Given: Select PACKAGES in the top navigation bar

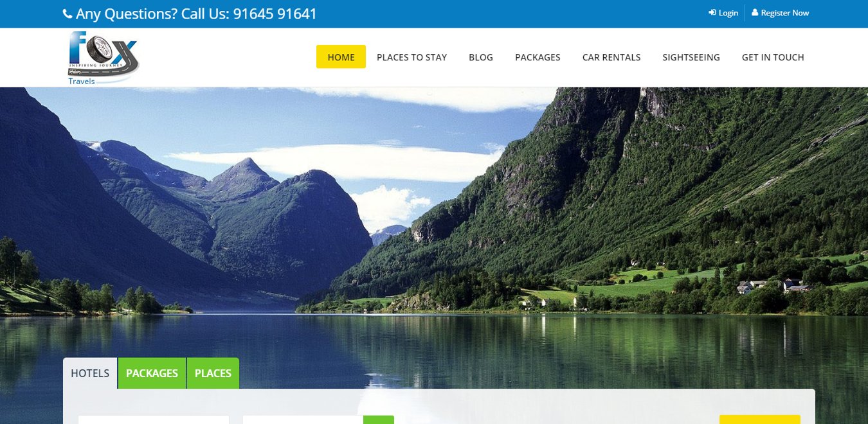Looking at the screenshot, I should point(538,57).
